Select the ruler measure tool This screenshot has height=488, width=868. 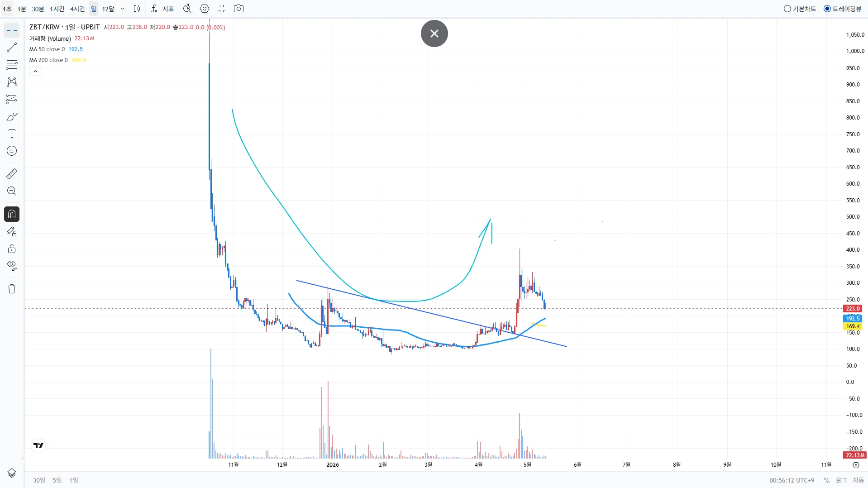(x=12, y=174)
